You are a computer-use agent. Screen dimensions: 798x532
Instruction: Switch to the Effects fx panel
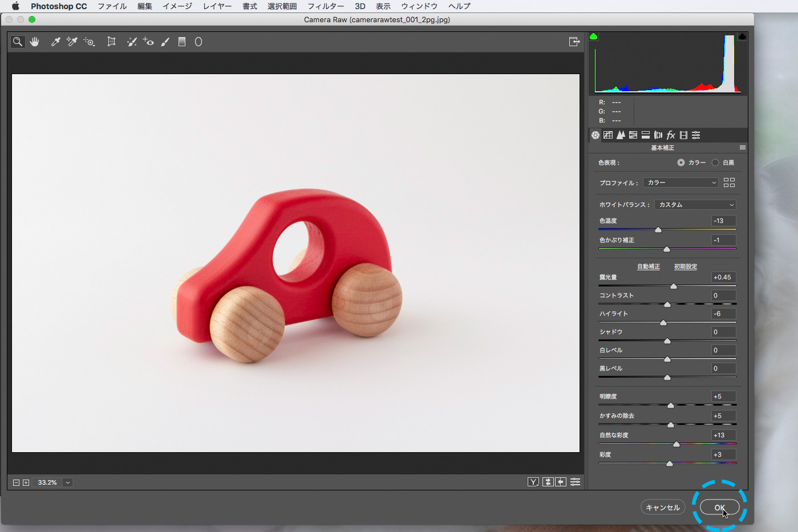coord(671,135)
